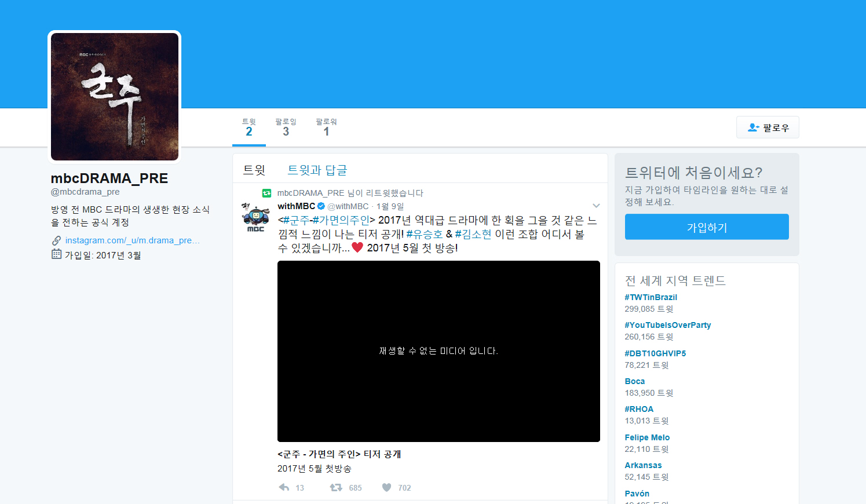
Task: Open the mbcDRAMA_PRE profile picture
Action: [x=115, y=97]
